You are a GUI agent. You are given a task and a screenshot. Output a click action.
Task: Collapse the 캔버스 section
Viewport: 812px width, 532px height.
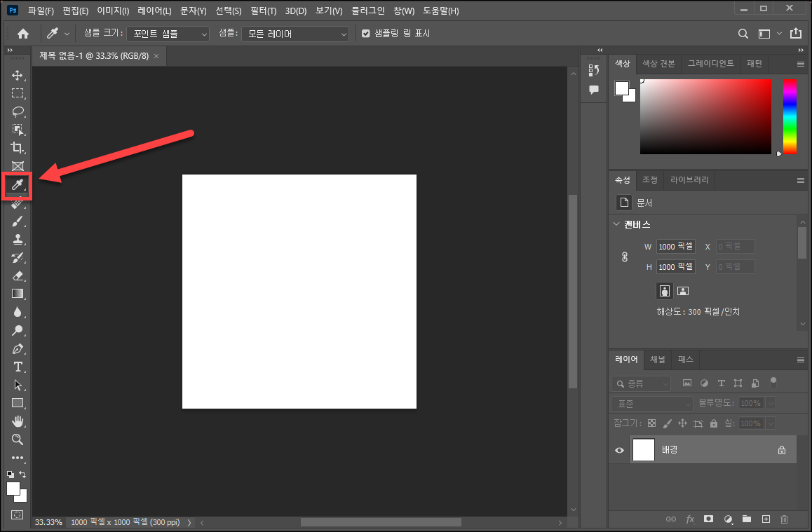tap(616, 224)
